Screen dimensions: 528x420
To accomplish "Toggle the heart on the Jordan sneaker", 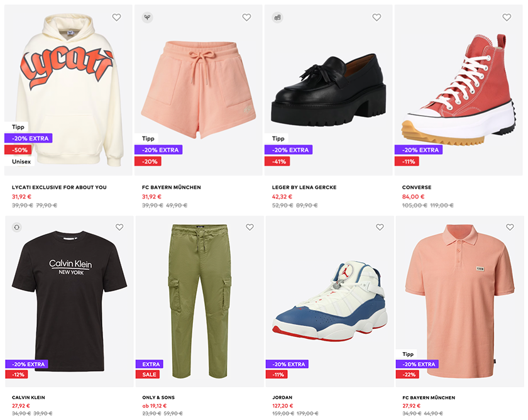I will coord(380,227).
